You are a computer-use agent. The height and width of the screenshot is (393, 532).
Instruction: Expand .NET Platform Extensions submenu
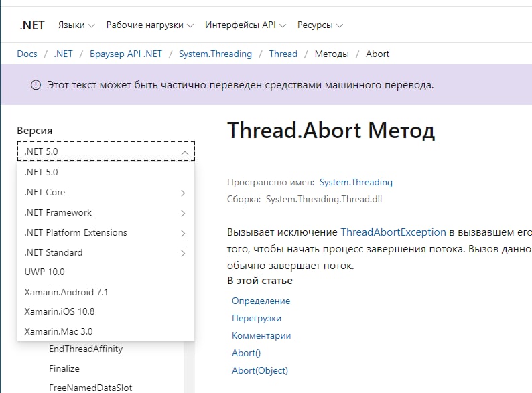coord(106,232)
